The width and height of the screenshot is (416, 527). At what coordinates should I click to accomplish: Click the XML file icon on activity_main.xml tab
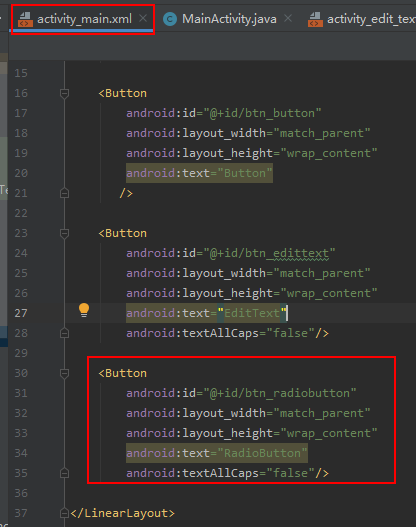click(x=26, y=19)
